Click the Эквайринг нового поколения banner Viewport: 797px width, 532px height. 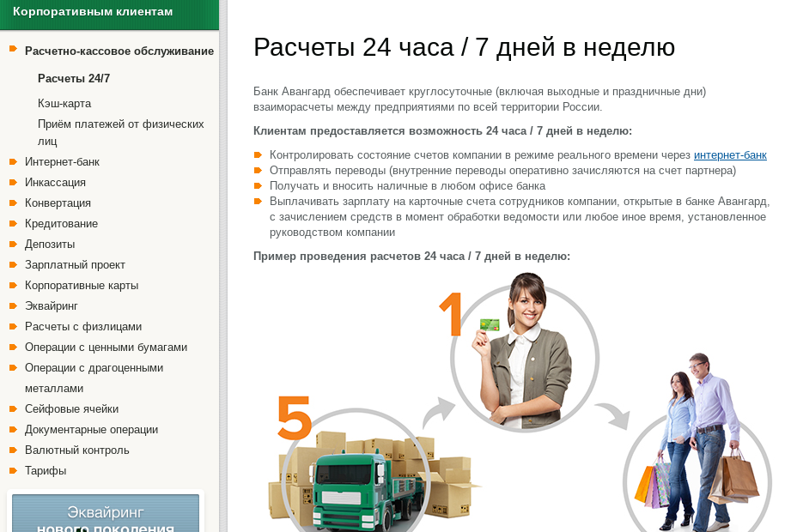coord(105,512)
